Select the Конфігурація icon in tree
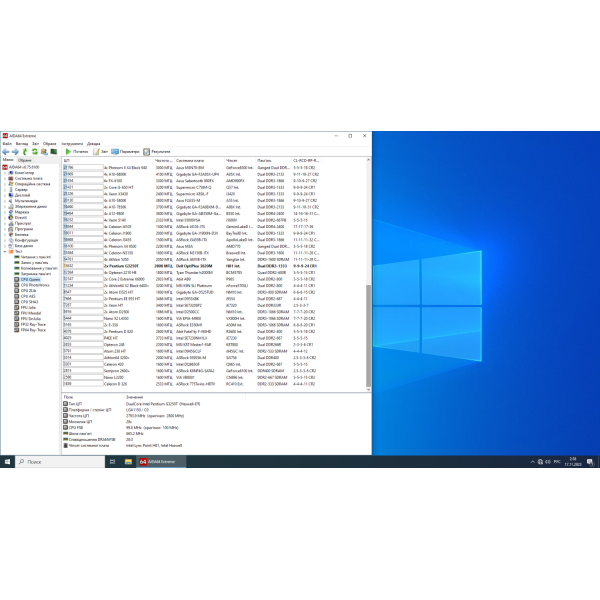Image resolution: width=600 pixels, height=600 pixels. tap(11, 240)
